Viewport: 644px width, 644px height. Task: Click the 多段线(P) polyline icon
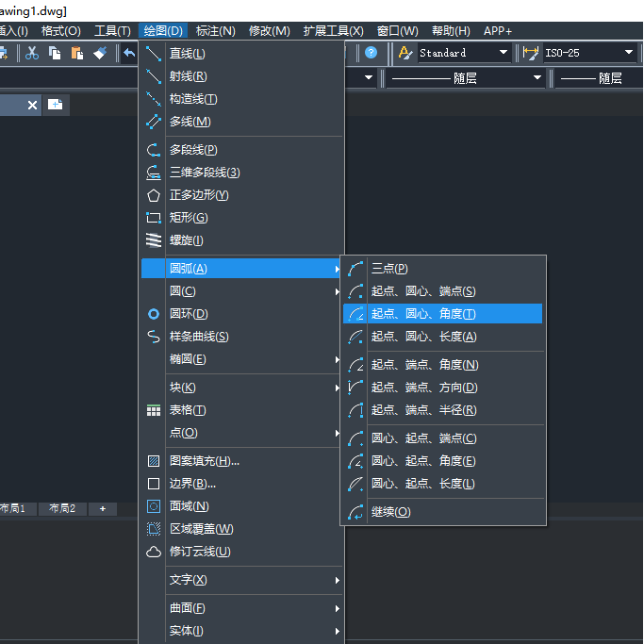pos(154,150)
